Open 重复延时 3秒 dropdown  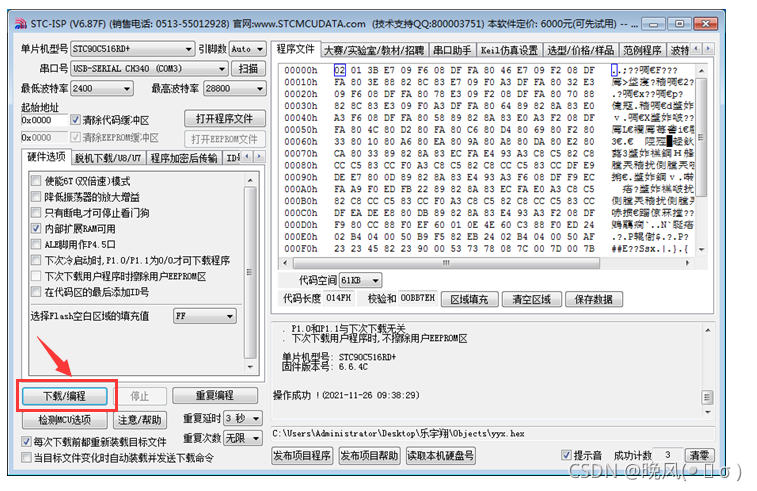pos(243,418)
